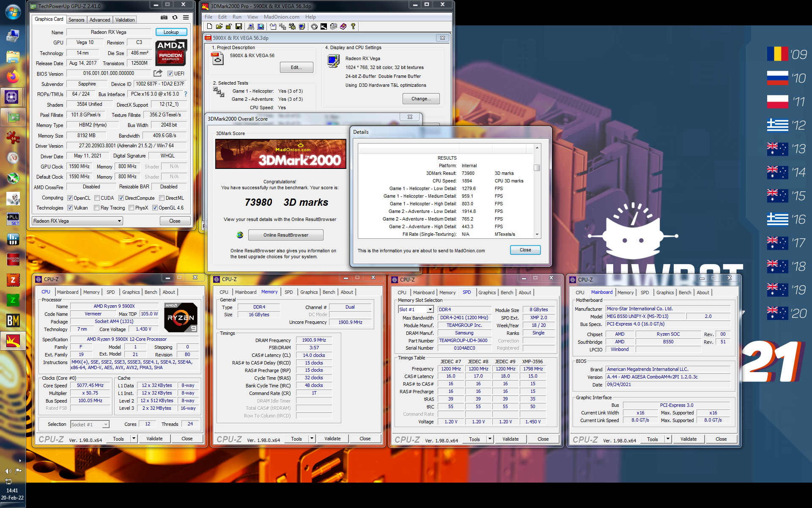The height and width of the screenshot is (508, 812).
Task: Click the CPU-Z purple chip taskbar icon
Action: (x=12, y=97)
